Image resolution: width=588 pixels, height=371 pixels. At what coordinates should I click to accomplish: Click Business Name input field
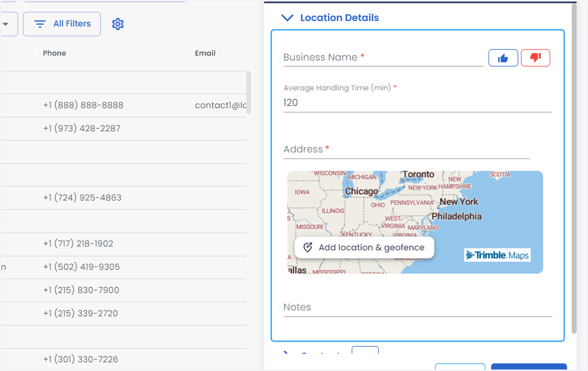(x=383, y=57)
